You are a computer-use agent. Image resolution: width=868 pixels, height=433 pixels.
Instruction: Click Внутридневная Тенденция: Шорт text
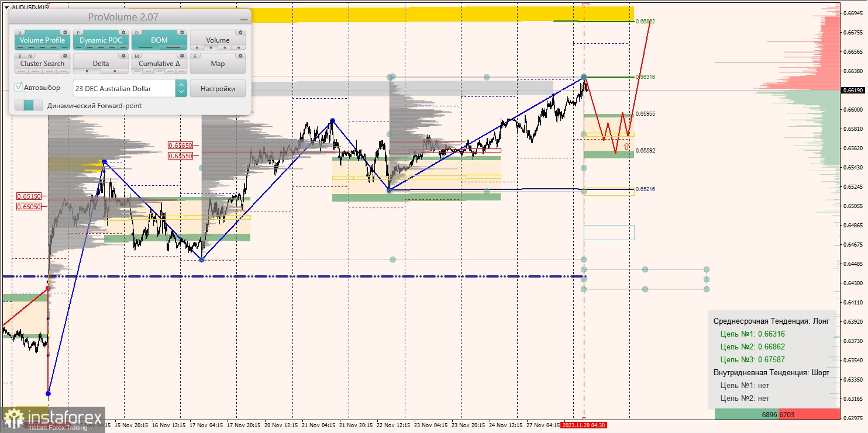click(x=771, y=373)
